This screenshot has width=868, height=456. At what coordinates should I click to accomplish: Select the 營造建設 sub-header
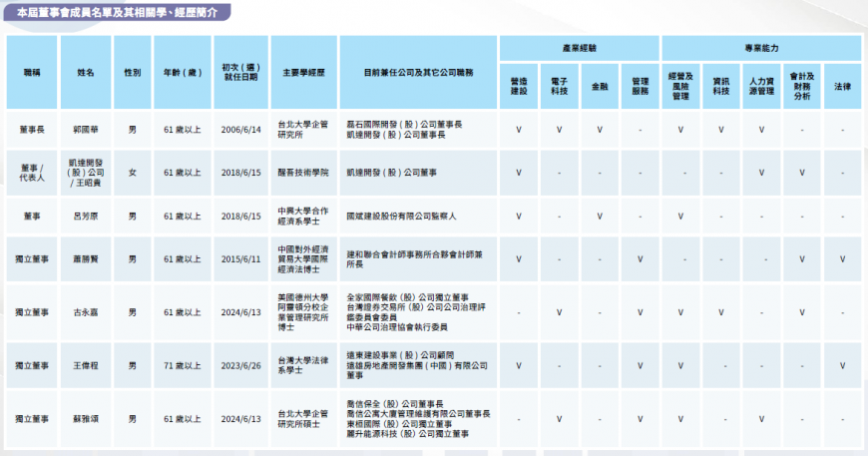(519, 87)
